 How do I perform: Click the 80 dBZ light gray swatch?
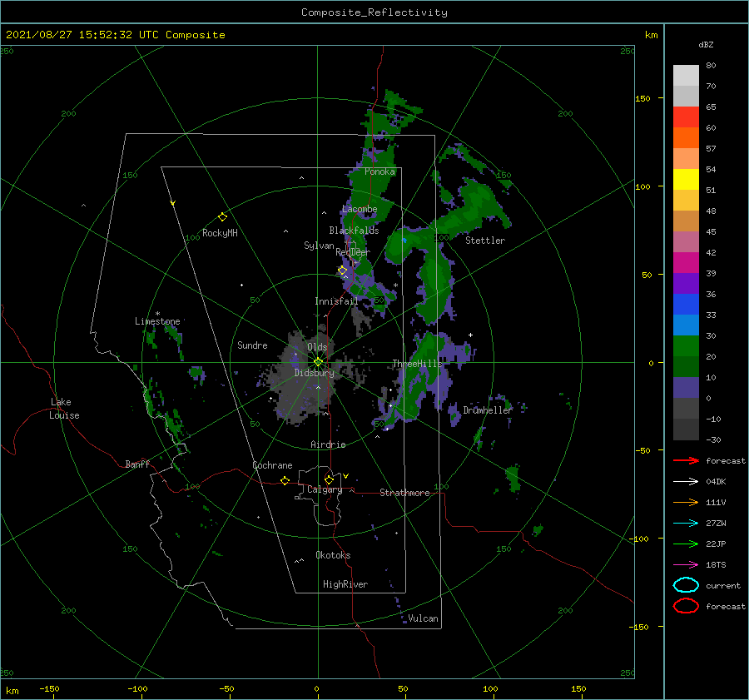(686, 75)
